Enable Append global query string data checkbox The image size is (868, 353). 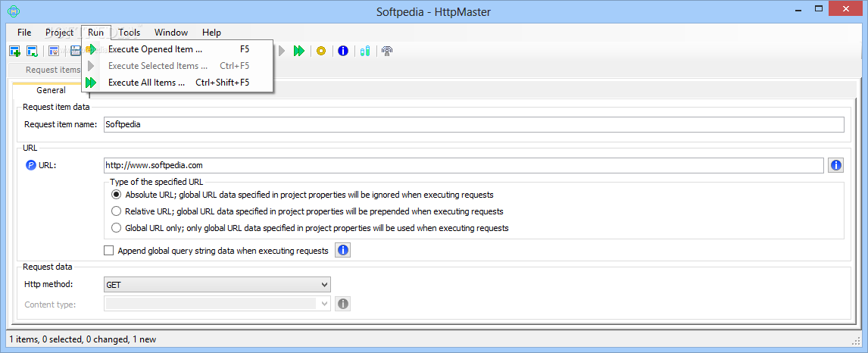[x=108, y=251]
